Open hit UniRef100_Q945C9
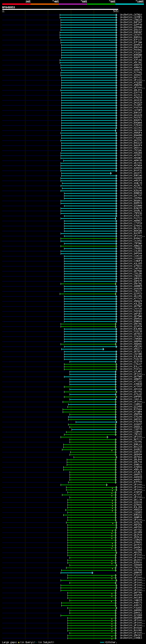The image size is (146, 644). (x=131, y=45)
